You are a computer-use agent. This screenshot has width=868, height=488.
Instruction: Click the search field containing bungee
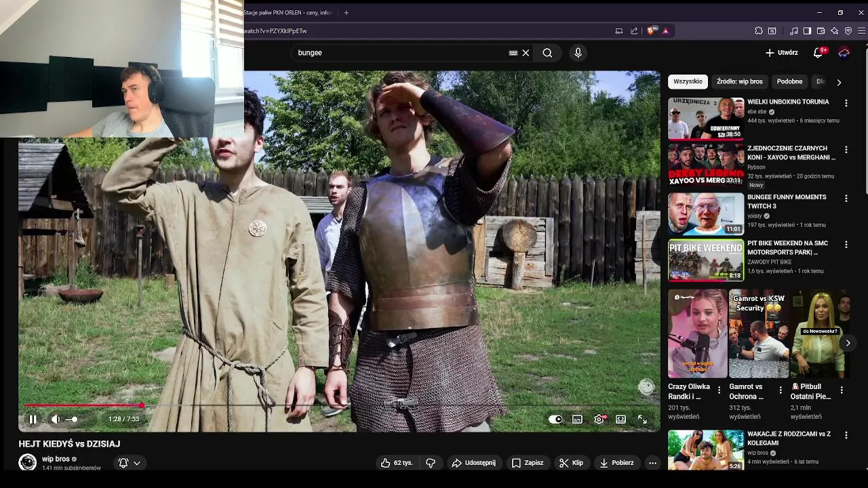click(x=400, y=53)
